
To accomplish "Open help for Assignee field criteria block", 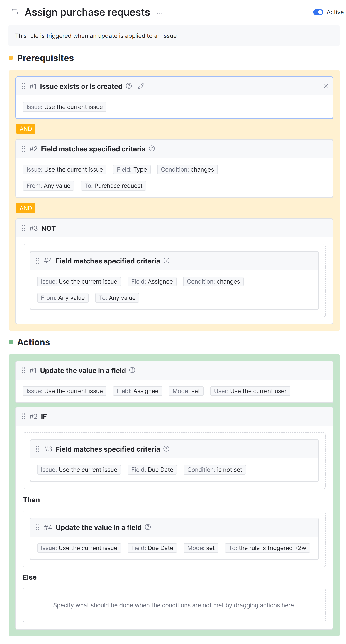I will coord(166,261).
